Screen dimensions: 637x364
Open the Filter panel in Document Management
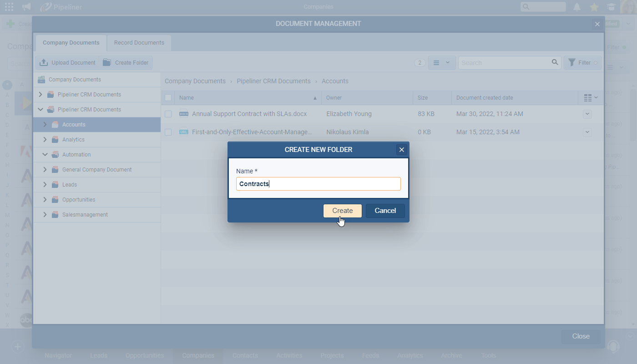click(582, 63)
